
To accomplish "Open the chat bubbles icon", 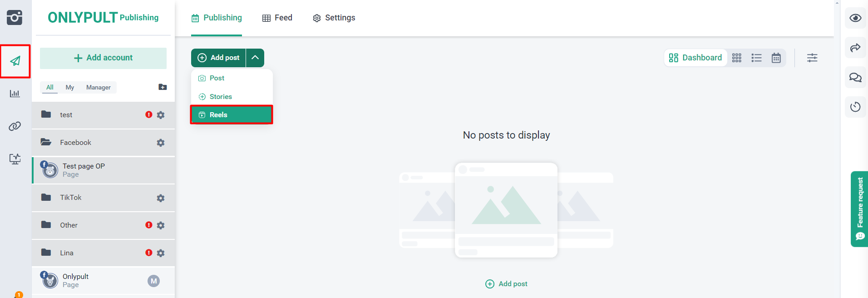I will tap(855, 78).
